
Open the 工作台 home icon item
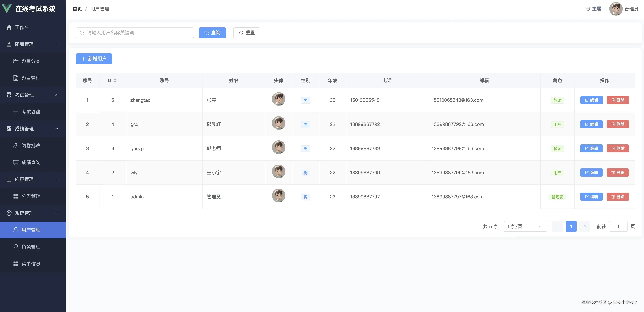[x=9, y=27]
